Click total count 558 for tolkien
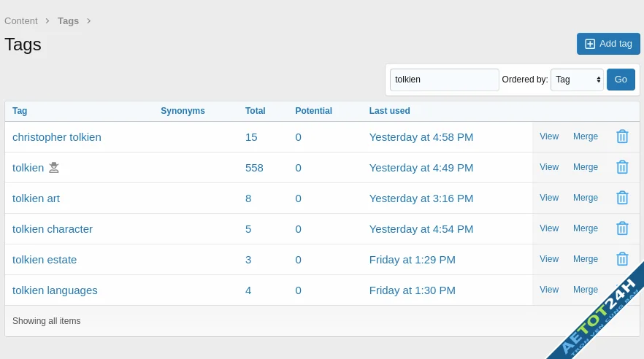 coord(254,168)
